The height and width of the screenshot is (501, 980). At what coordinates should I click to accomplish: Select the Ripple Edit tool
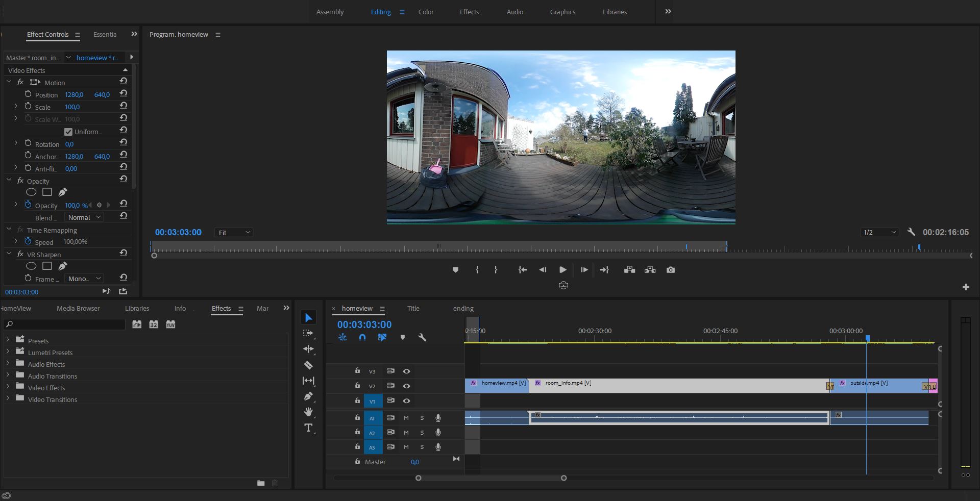coord(308,349)
